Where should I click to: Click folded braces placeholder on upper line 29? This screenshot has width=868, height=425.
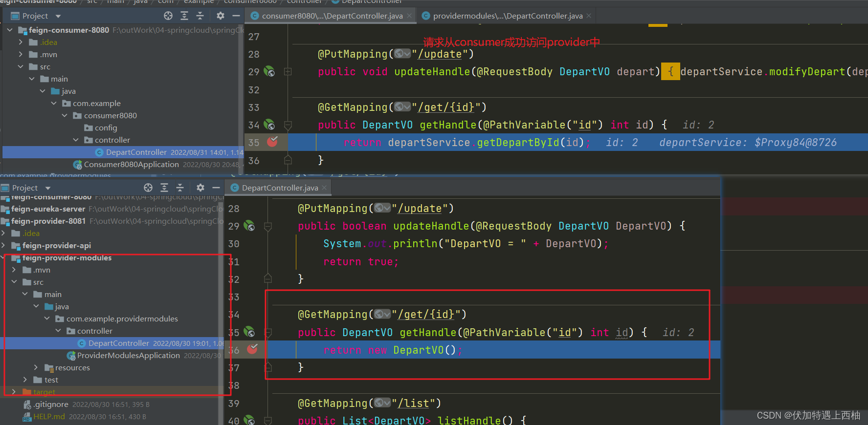tap(670, 71)
